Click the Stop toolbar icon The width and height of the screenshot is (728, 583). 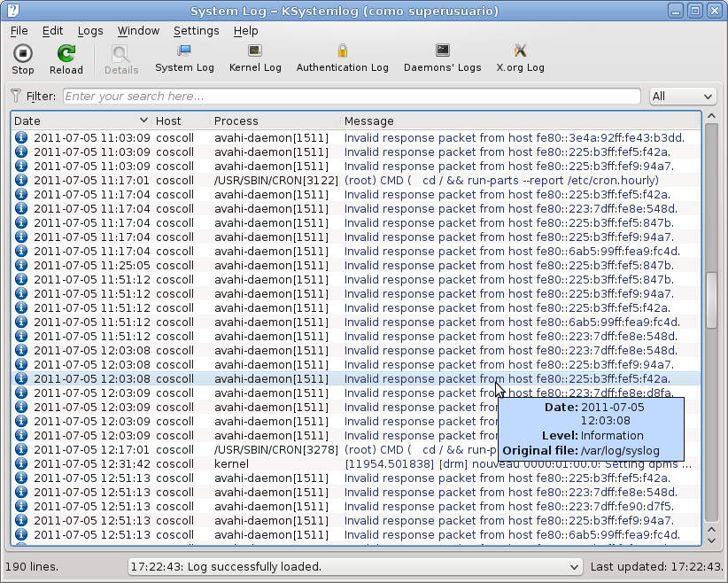point(23,53)
